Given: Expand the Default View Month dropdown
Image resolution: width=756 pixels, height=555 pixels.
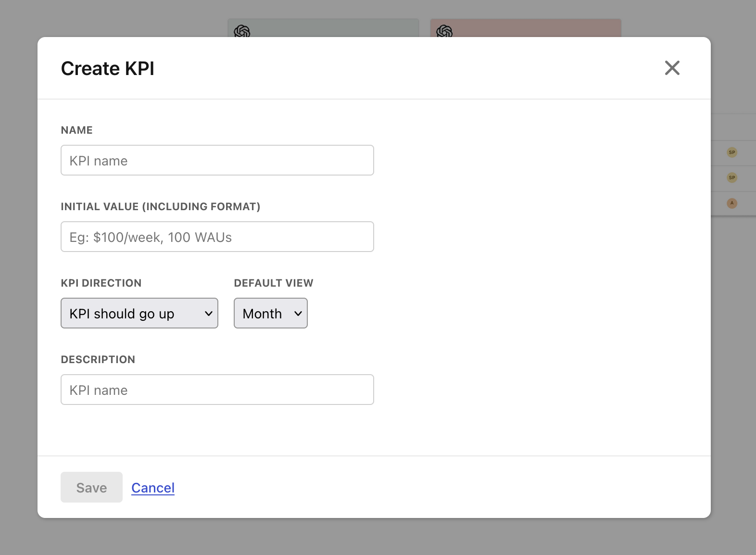Looking at the screenshot, I should pos(270,313).
